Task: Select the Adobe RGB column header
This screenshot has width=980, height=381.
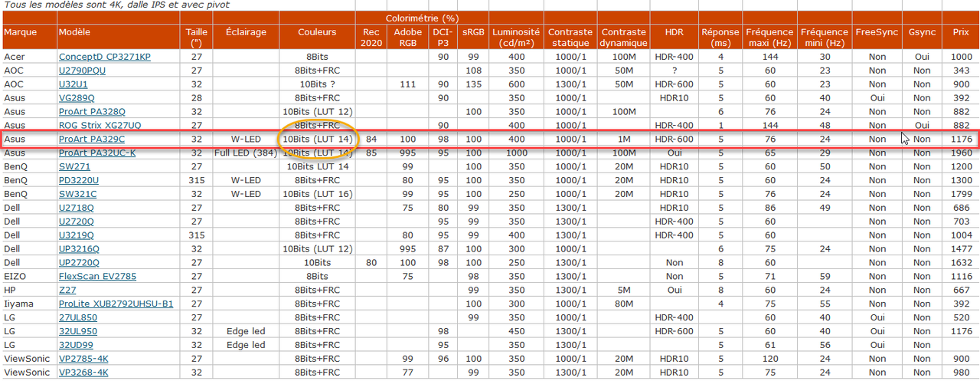Action: pos(407,37)
